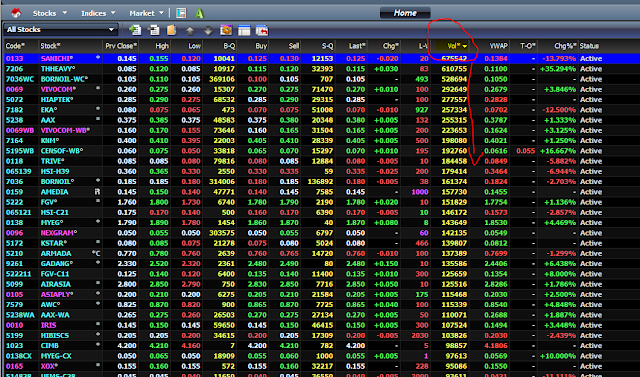The width and height of the screenshot is (640, 377).
Task: Click T-O value 0.055 in CENSOF-WB row
Action: (x=525, y=151)
